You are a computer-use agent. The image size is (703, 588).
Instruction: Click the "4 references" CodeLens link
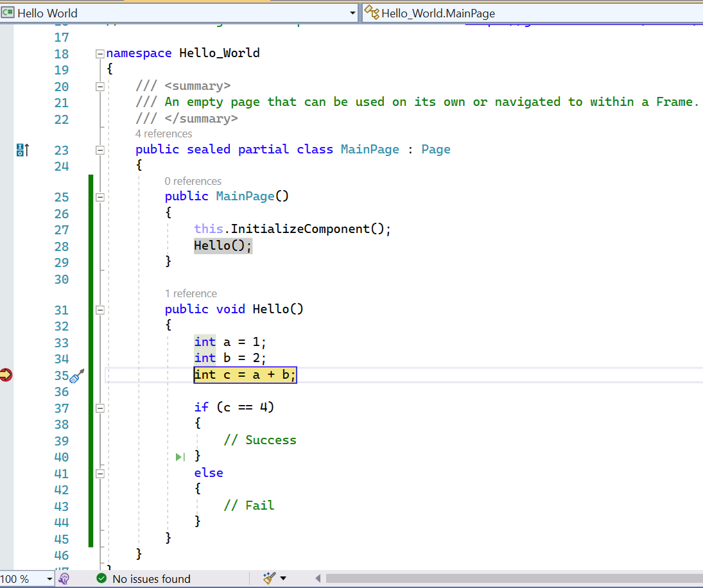click(164, 134)
